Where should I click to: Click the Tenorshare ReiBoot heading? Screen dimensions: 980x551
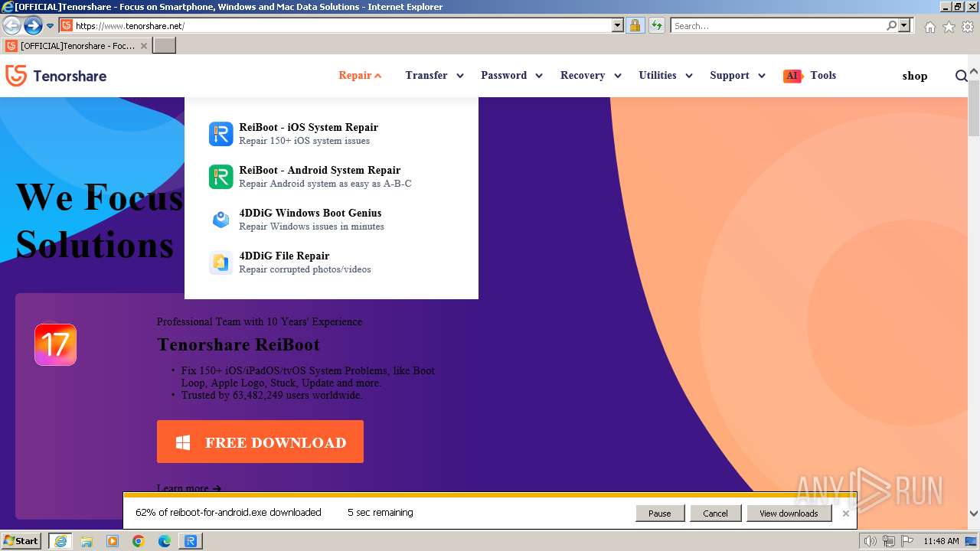click(239, 344)
